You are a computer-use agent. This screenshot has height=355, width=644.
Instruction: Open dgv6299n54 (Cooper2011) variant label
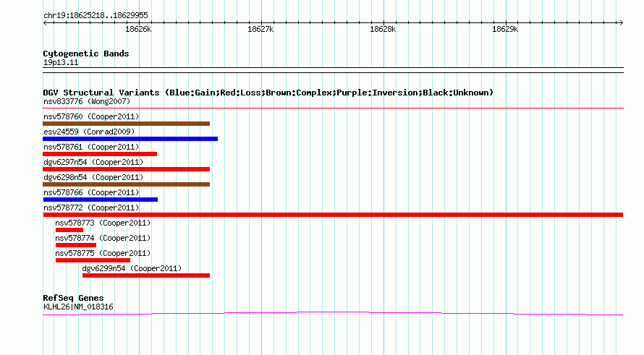pos(132,268)
